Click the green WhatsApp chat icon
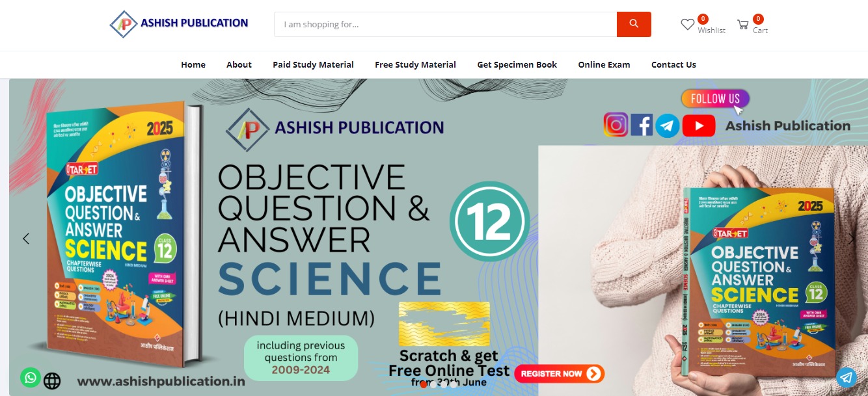Image resolution: width=868 pixels, height=396 pixels. pyautogui.click(x=30, y=377)
